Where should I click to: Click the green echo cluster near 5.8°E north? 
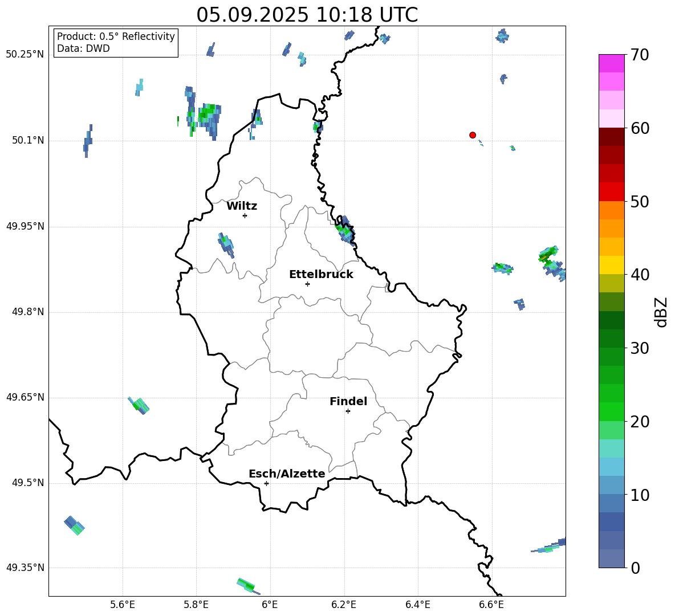pos(204,116)
